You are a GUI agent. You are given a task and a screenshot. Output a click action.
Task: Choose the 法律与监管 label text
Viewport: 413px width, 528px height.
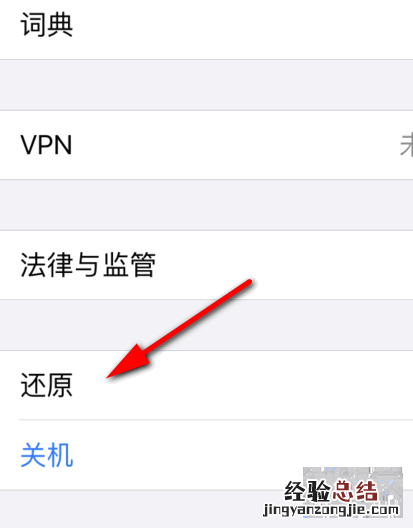88,265
